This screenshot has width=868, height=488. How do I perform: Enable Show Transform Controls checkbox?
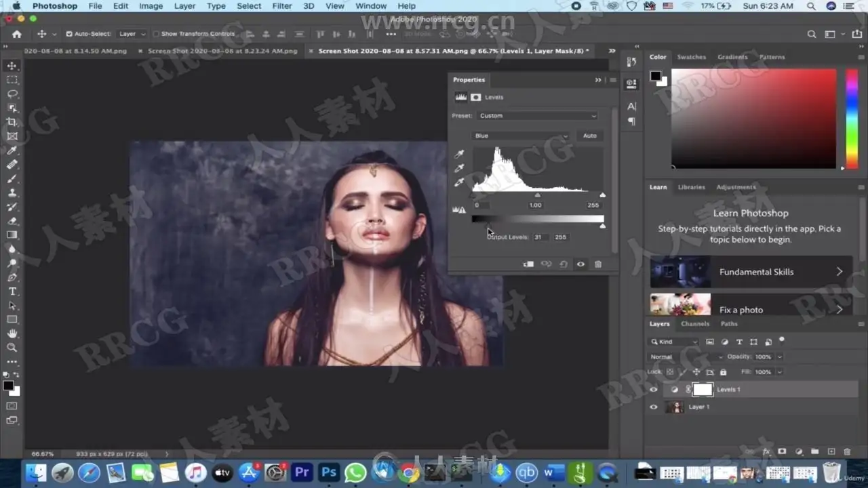(x=157, y=34)
